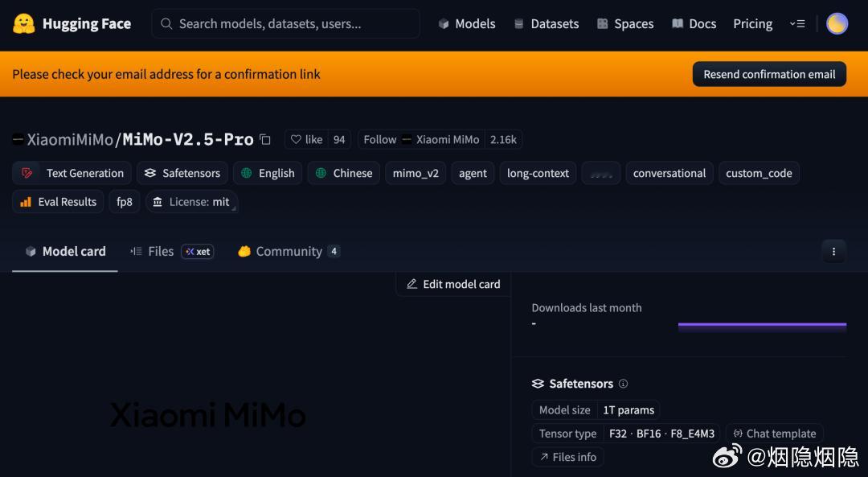Click the Safetensors info circle icon
The width and height of the screenshot is (868, 477).
click(624, 384)
